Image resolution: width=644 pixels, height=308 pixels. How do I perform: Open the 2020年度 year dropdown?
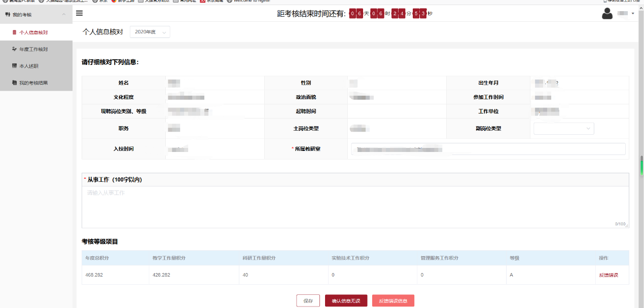(150, 32)
